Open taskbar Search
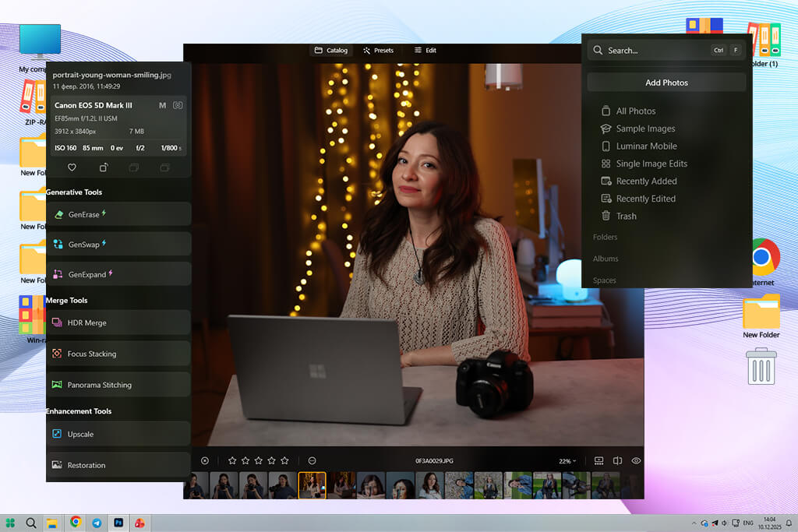 [31, 523]
